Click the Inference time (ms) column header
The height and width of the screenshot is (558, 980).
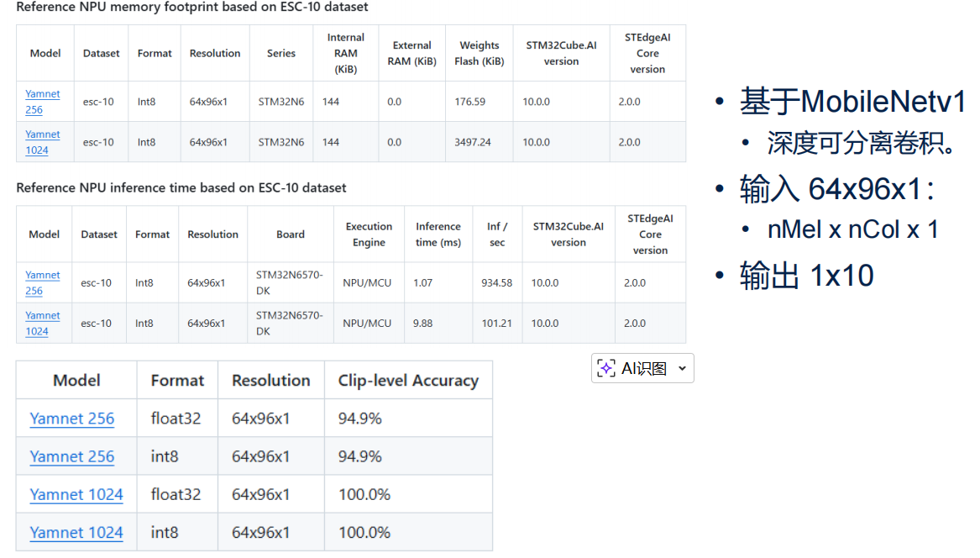438,234
